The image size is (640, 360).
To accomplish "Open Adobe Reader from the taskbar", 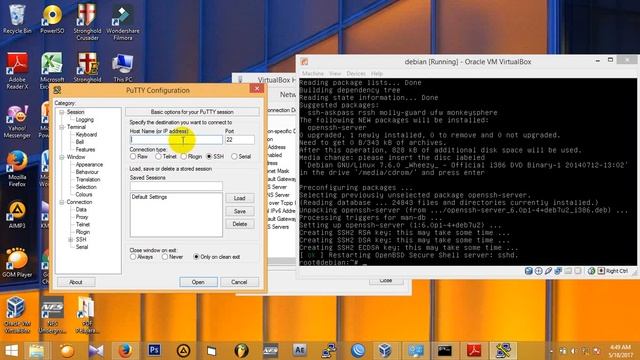I will pos(473,351).
